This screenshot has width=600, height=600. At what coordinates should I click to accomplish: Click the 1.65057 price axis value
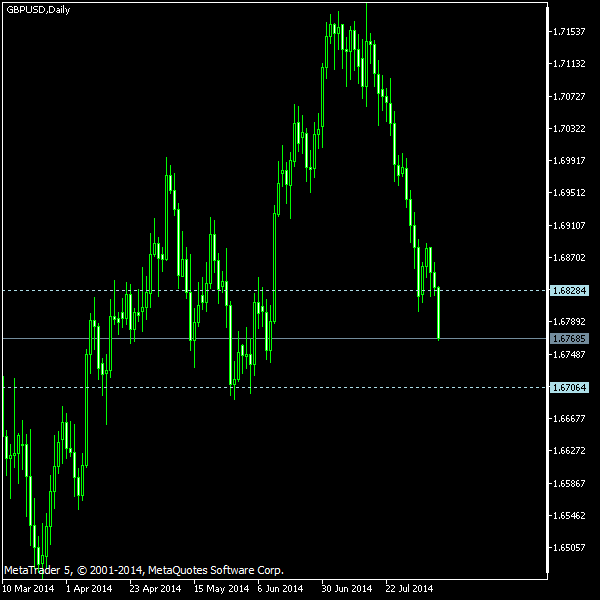[569, 548]
